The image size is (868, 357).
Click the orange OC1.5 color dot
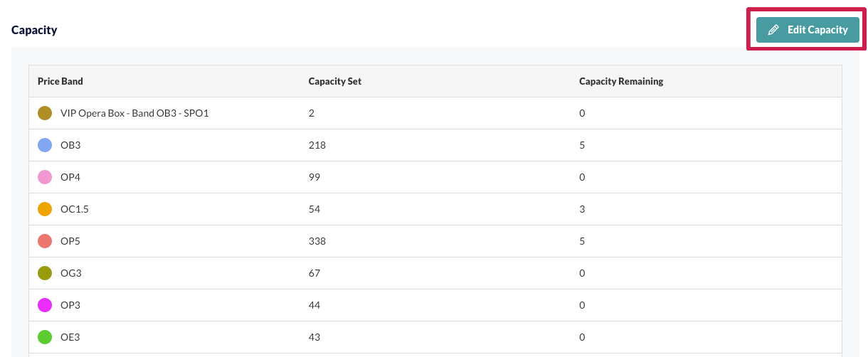pos(45,209)
